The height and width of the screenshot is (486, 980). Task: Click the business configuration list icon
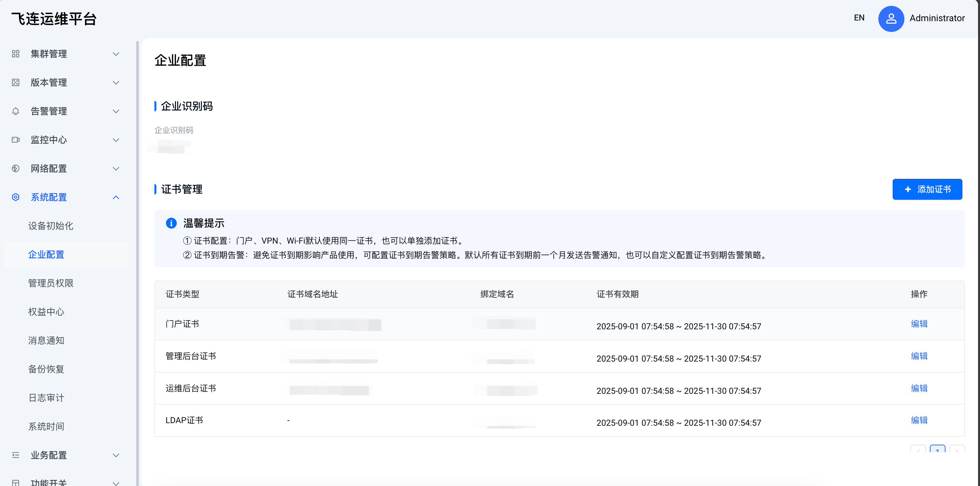16,455
